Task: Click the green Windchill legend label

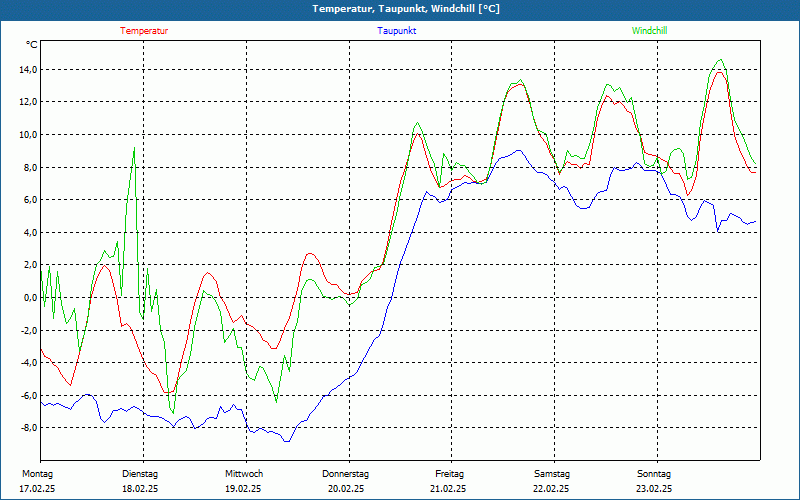Action: coord(649,31)
